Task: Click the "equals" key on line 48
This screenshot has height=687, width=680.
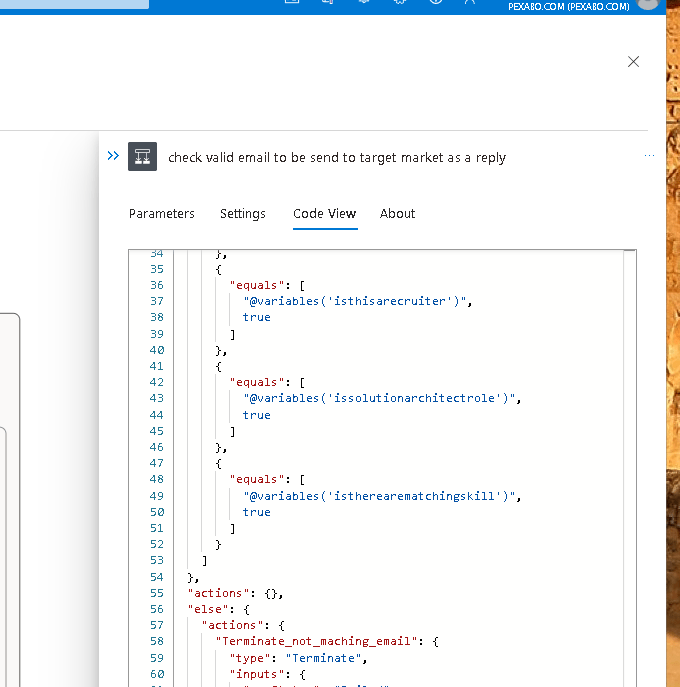Action: click(x=256, y=479)
